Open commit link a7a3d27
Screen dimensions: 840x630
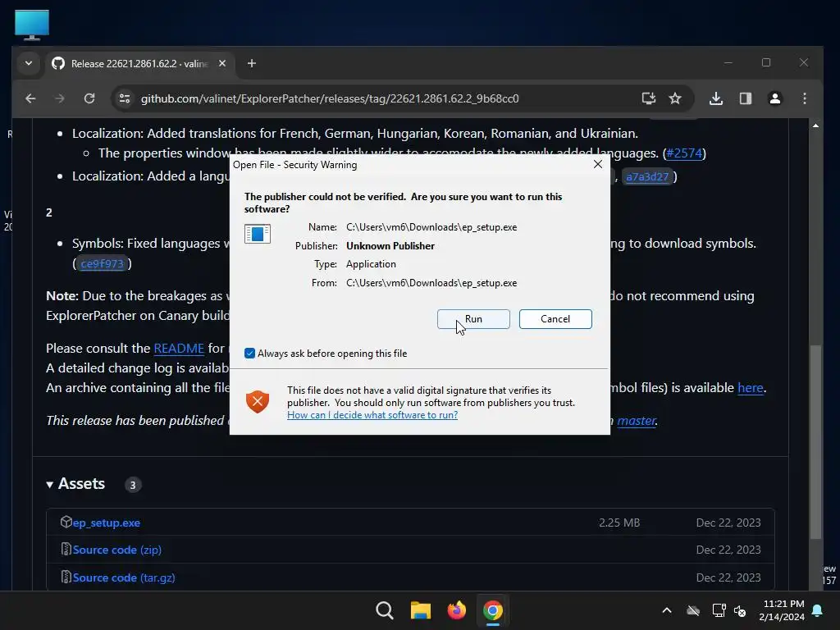(647, 177)
